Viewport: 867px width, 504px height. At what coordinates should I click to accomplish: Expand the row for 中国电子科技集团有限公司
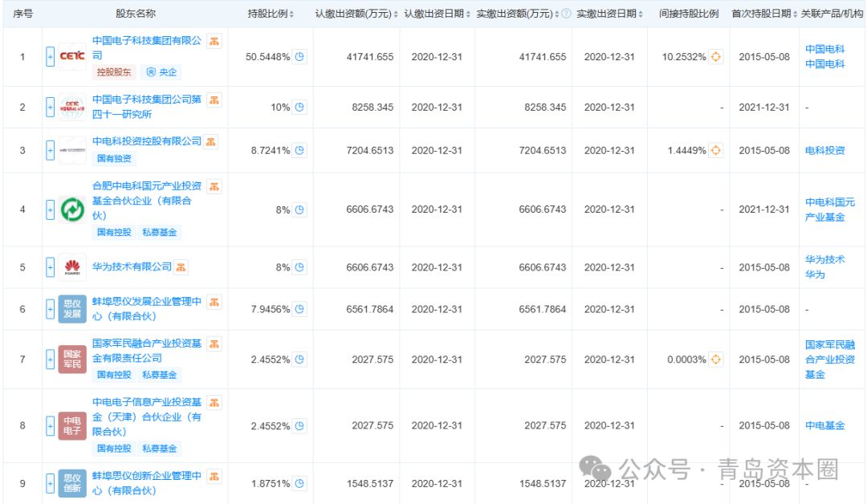click(50, 57)
